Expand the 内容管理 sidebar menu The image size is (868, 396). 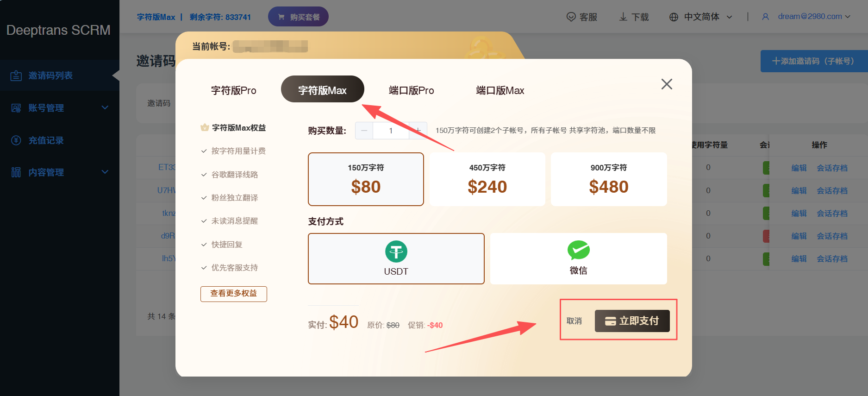(60, 172)
